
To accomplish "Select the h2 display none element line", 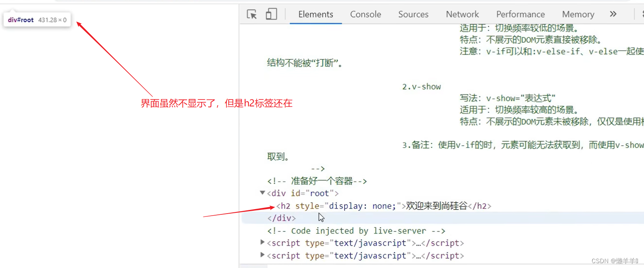I will [383, 206].
